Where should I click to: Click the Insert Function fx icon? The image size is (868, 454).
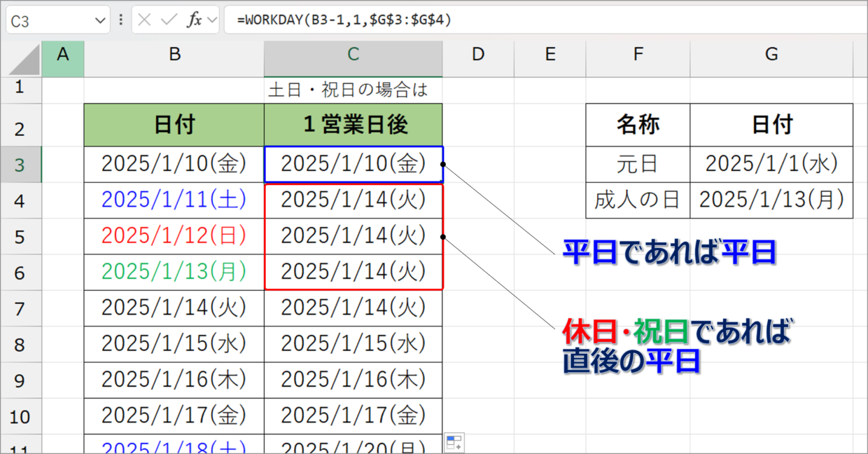[x=194, y=20]
